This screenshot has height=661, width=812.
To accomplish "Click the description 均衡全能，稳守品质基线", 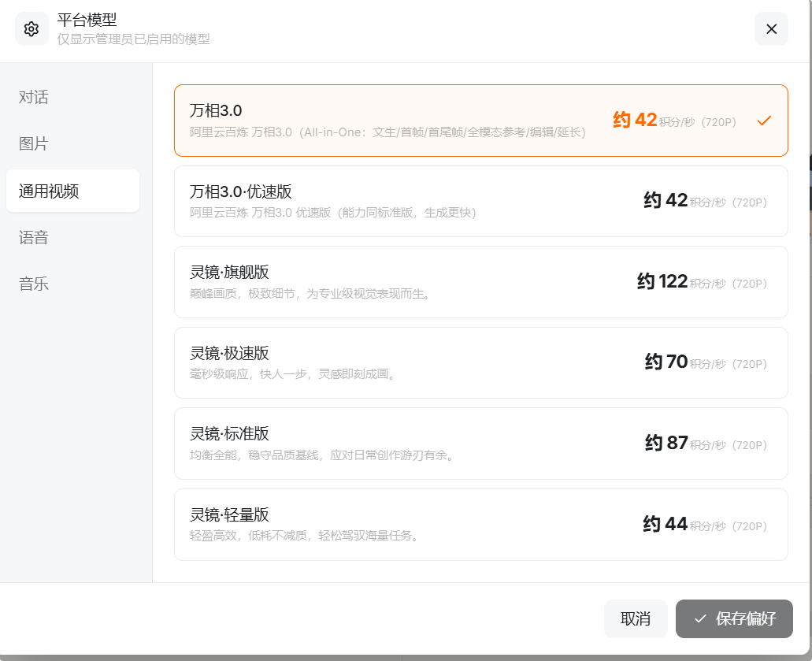I will [323, 455].
